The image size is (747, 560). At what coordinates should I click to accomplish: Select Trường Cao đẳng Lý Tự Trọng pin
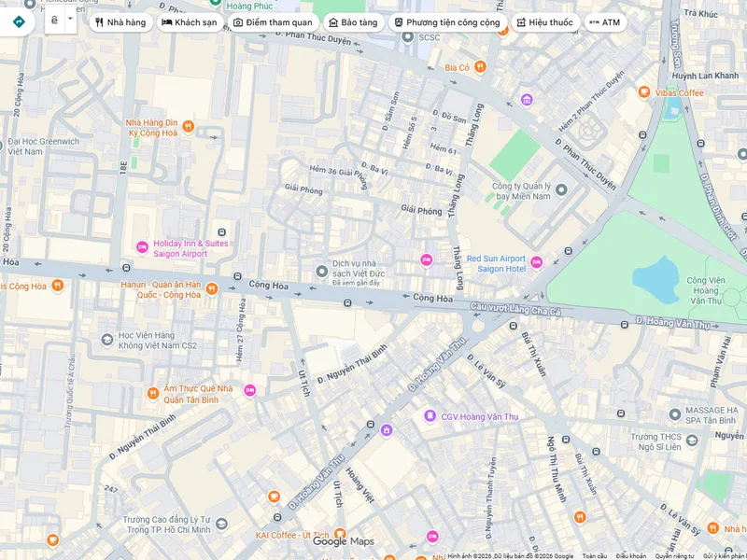pos(221,525)
